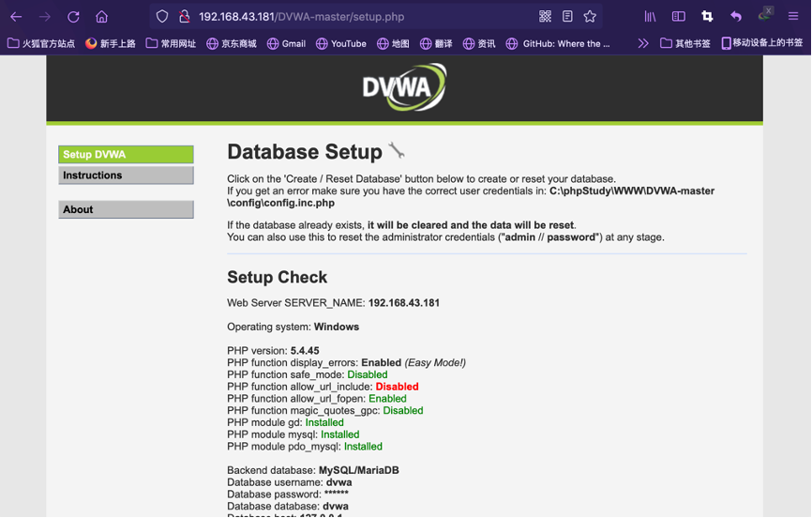Open the 地图 bookmark
The image size is (812, 518).
pos(393,43)
